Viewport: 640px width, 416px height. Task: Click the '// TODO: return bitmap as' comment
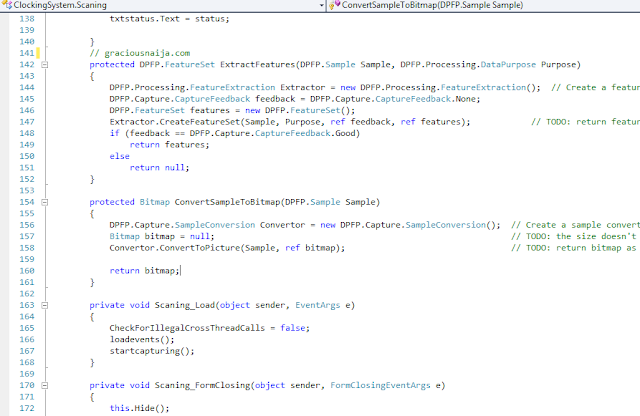coord(574,248)
